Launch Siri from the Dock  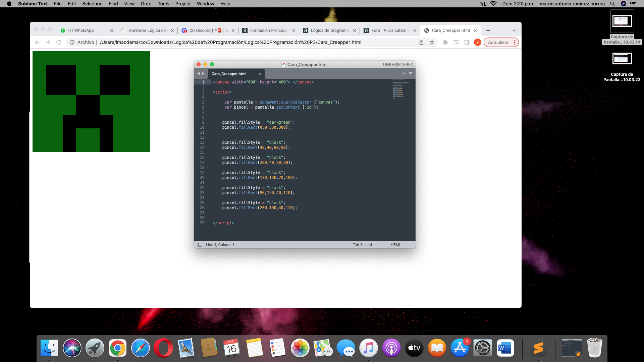click(72, 348)
